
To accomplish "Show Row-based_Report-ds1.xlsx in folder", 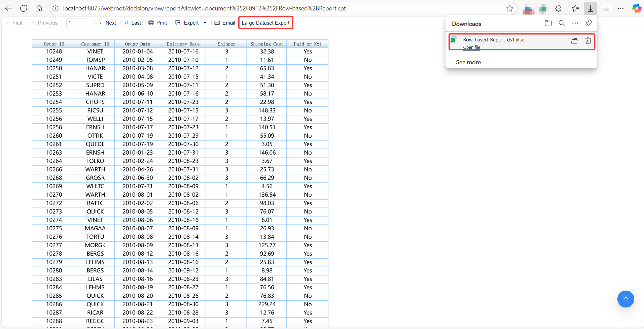I will coord(574,41).
